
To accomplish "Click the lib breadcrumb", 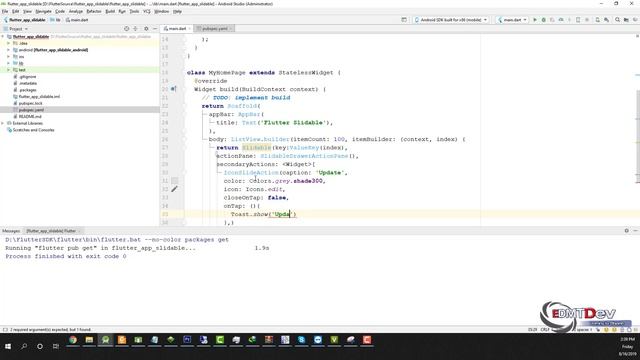I will [x=56, y=20].
